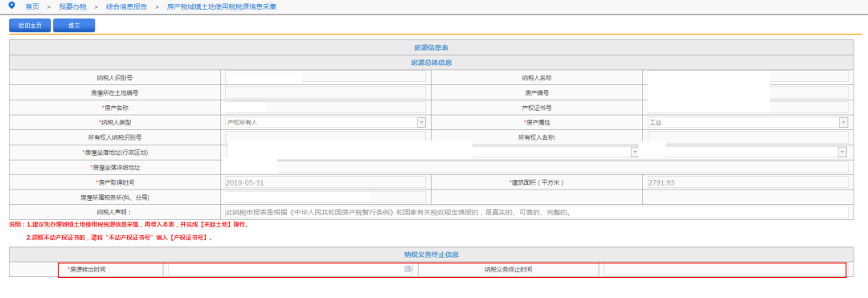Focus the 房屋所属税务所 input field
This screenshot has height=298, width=868.
325,197
